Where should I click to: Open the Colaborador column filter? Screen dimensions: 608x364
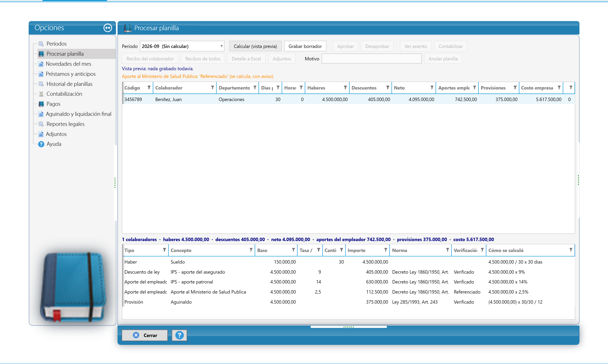tap(212, 88)
